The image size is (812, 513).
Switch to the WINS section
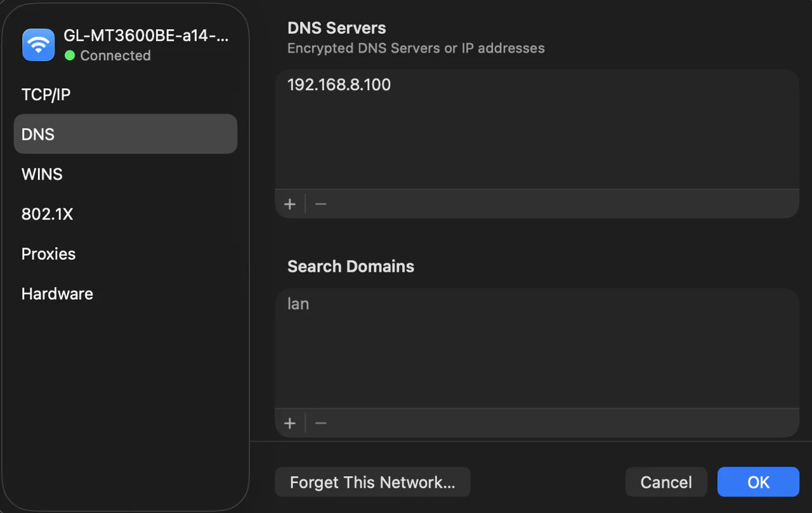click(126, 174)
